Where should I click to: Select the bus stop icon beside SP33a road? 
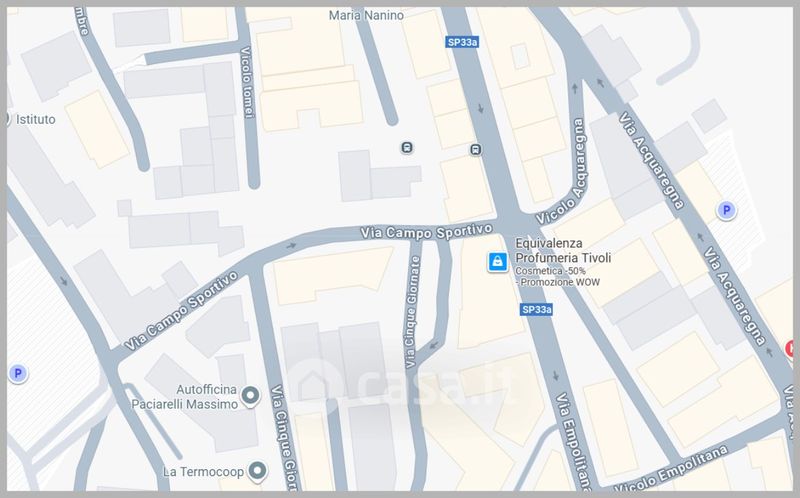click(x=476, y=150)
